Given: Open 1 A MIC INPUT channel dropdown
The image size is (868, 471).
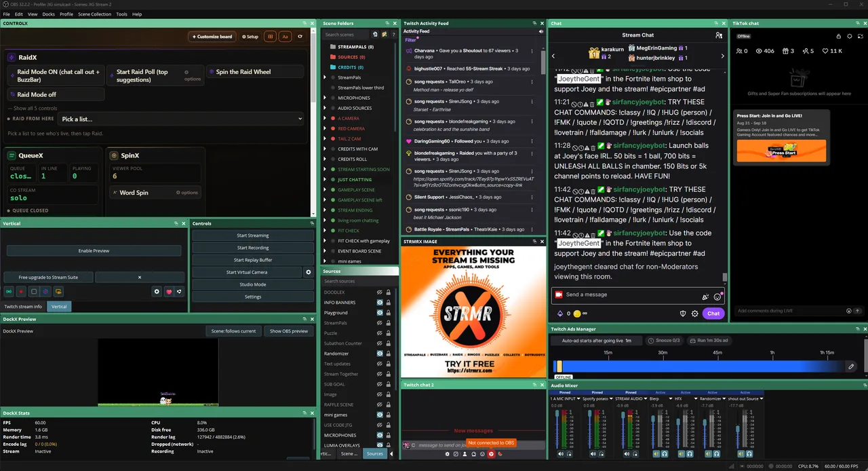Looking at the screenshot, I should click(x=579, y=398).
